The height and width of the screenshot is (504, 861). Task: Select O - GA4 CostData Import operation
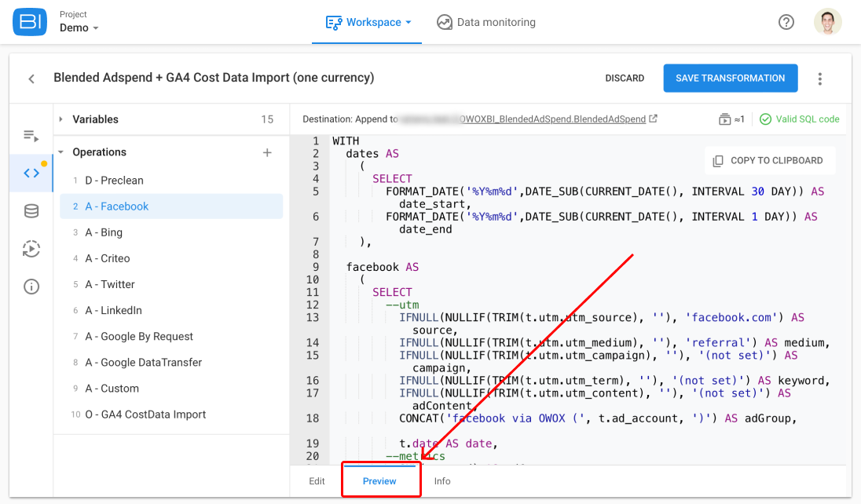171,415
